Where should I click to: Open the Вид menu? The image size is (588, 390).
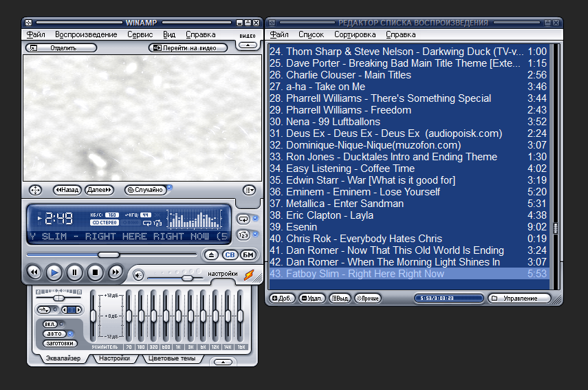click(x=169, y=34)
